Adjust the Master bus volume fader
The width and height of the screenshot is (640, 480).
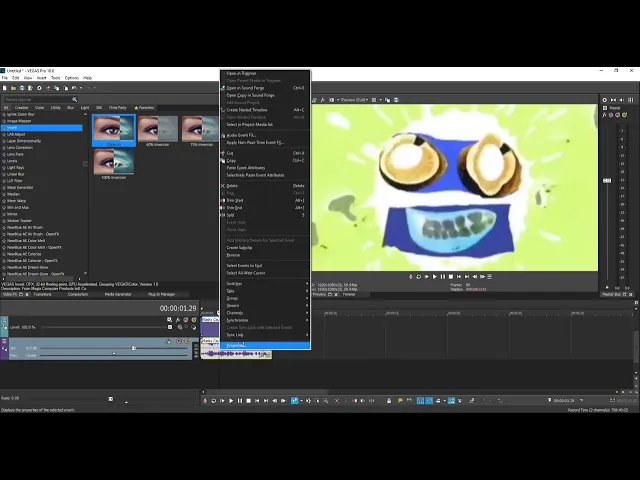tap(607, 180)
